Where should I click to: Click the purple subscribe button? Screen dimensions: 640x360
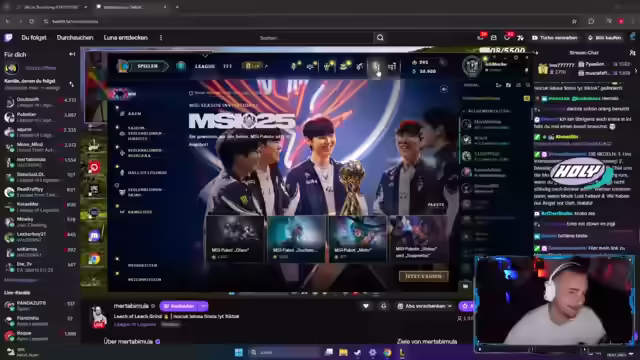point(179,306)
